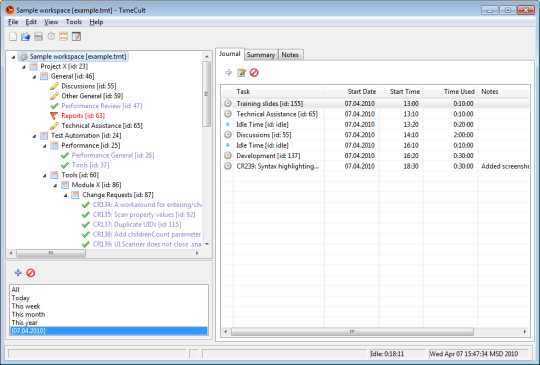Collapse the Module X node

coord(55,186)
